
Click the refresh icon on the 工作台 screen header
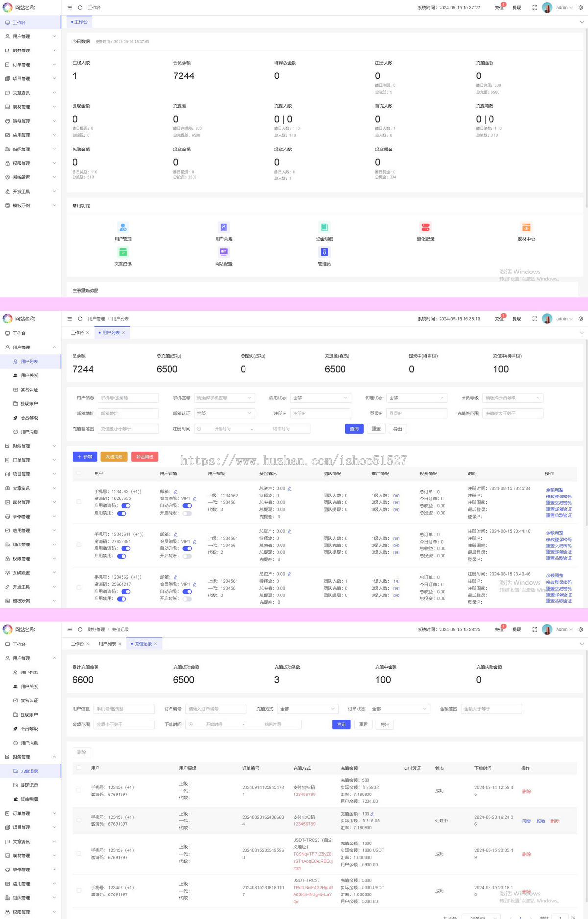coord(80,8)
